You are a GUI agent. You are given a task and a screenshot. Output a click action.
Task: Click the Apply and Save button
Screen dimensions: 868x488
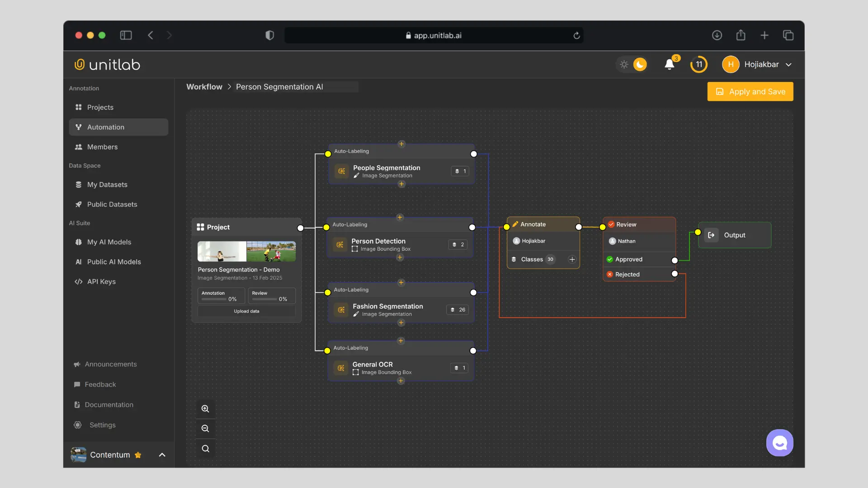pos(750,92)
